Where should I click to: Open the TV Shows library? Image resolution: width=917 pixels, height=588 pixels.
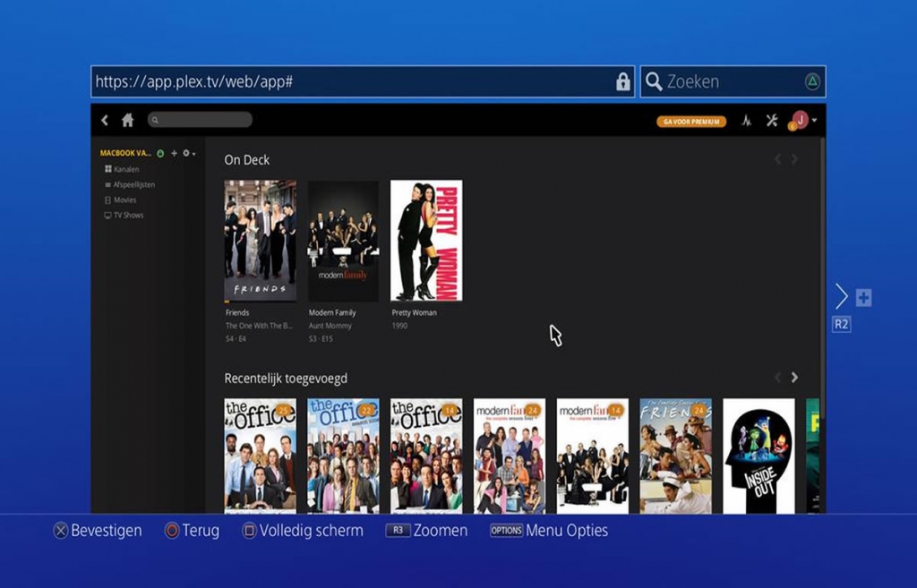point(124,215)
